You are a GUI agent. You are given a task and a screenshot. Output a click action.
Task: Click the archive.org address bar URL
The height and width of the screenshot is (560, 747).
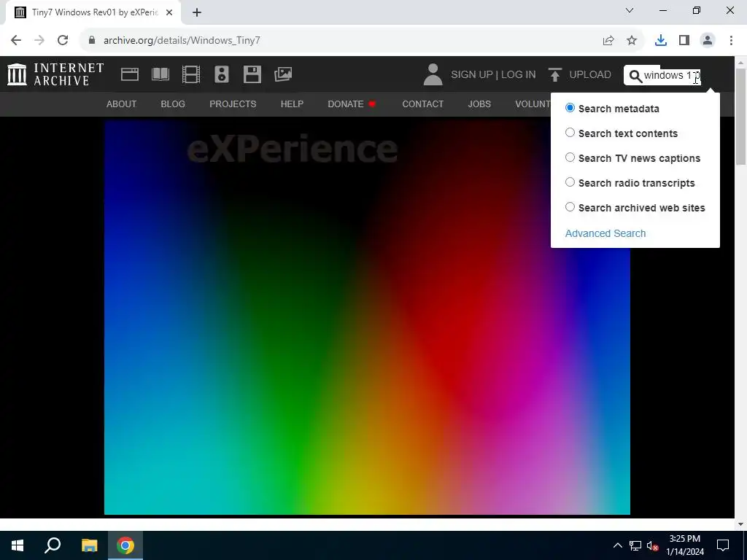(x=182, y=41)
